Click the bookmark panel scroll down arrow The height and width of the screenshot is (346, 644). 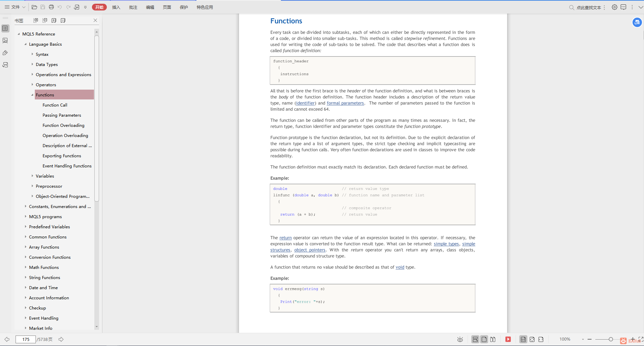[x=97, y=327]
